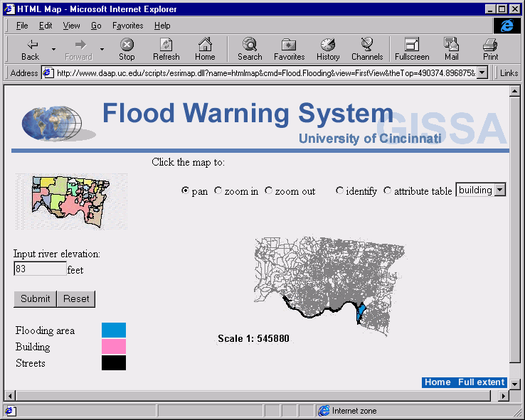Open the Channels toolbar button
Image resolution: width=525 pixels, height=420 pixels.
click(367, 49)
